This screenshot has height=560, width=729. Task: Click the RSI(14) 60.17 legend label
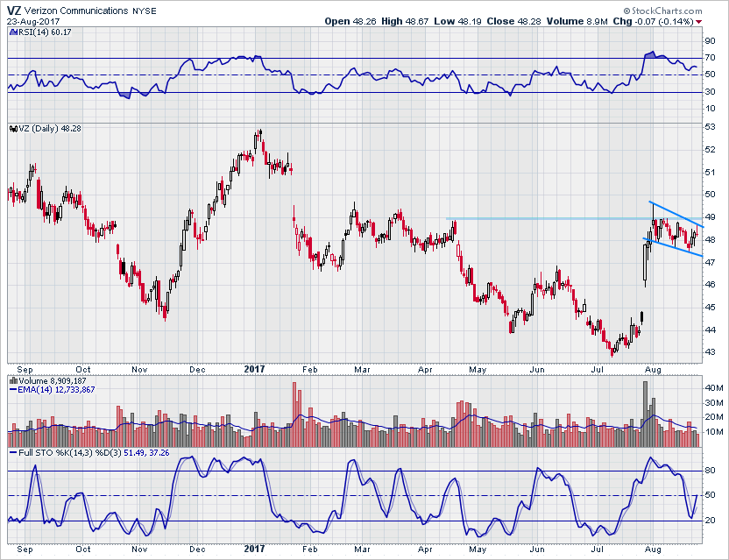click(45, 32)
